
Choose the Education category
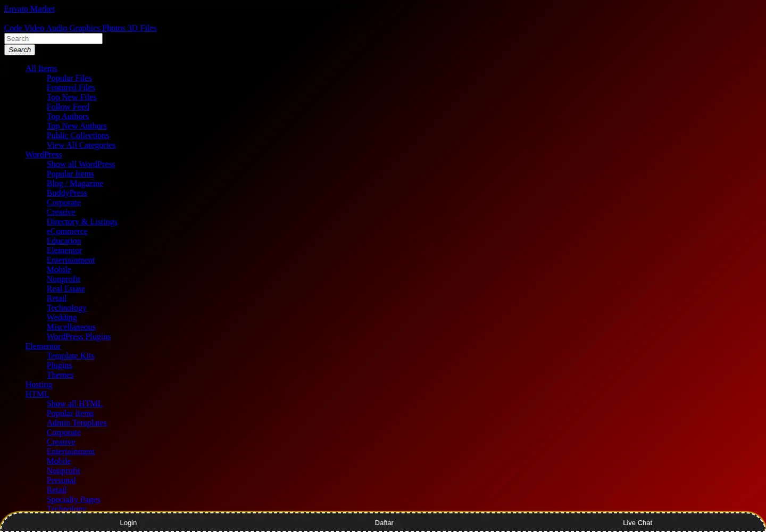coord(64,241)
